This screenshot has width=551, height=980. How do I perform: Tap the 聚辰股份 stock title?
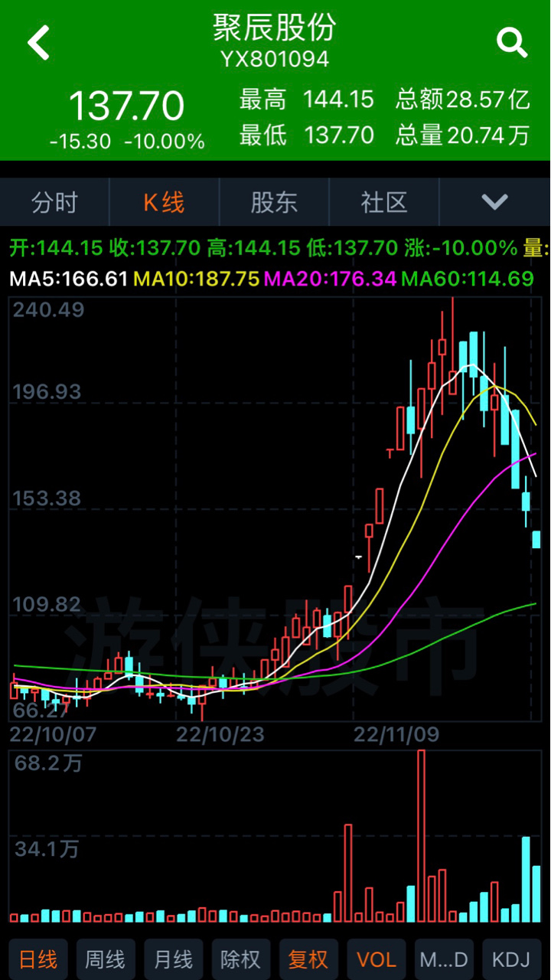click(275, 28)
